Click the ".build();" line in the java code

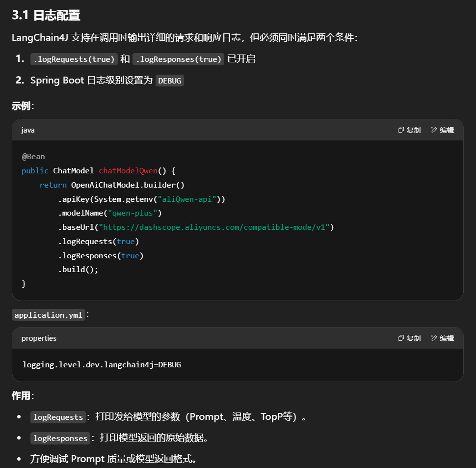coord(79,270)
